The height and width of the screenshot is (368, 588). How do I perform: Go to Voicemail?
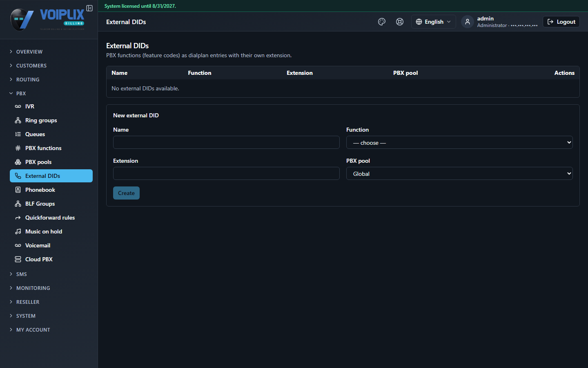click(51, 245)
